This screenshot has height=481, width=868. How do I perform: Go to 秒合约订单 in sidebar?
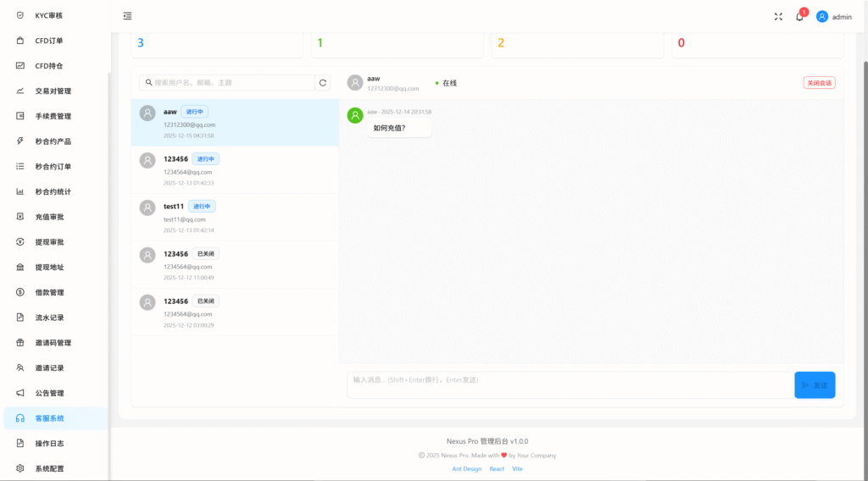(x=53, y=166)
